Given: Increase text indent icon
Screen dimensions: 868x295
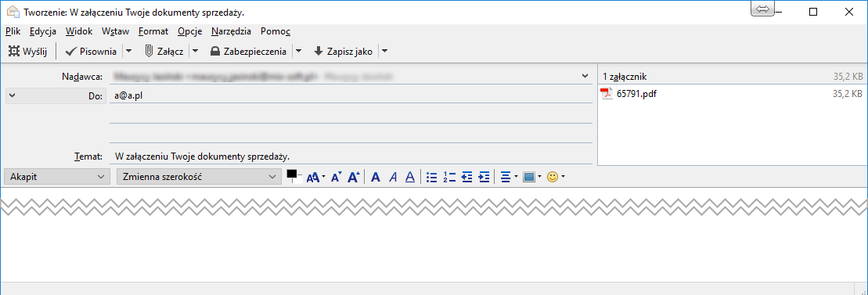Looking at the screenshot, I should (484, 177).
